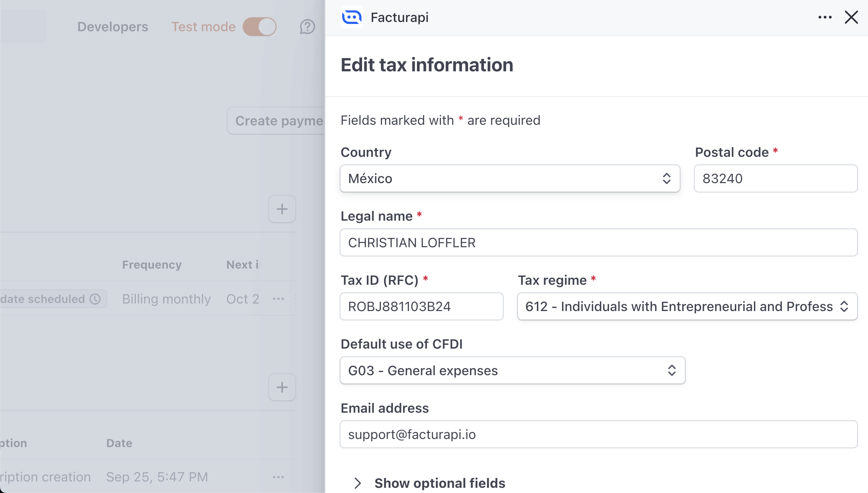
Task: Open the row actions ellipsis next to Oct 2
Action: tap(278, 299)
